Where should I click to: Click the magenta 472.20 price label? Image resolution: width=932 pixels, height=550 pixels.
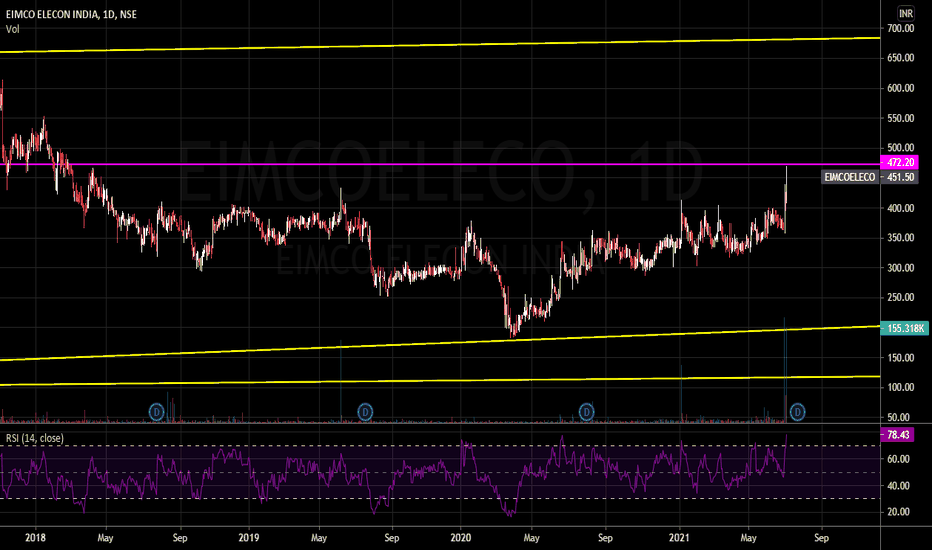[899, 162]
